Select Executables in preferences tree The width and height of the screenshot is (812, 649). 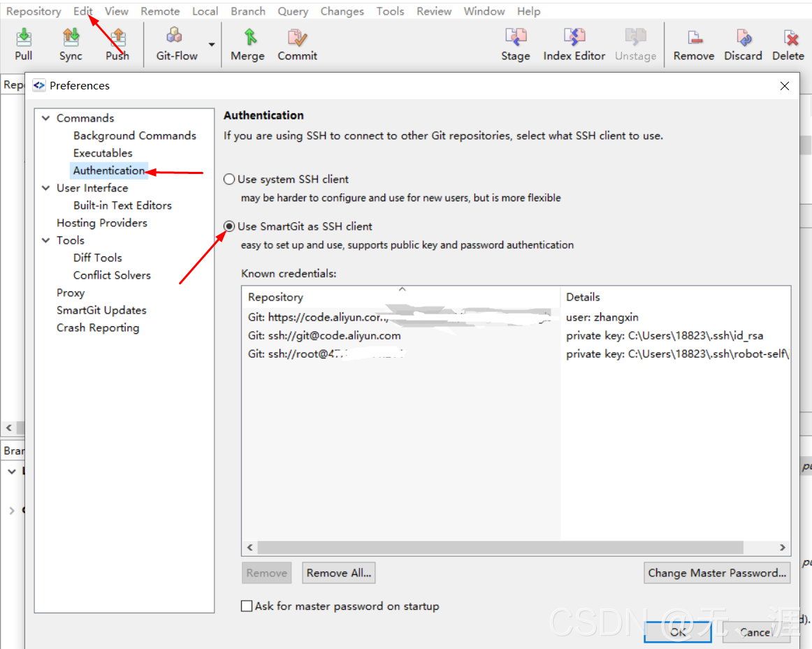103,153
